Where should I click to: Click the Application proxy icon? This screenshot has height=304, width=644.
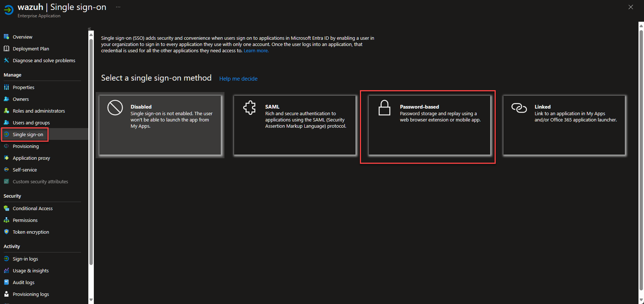6,158
